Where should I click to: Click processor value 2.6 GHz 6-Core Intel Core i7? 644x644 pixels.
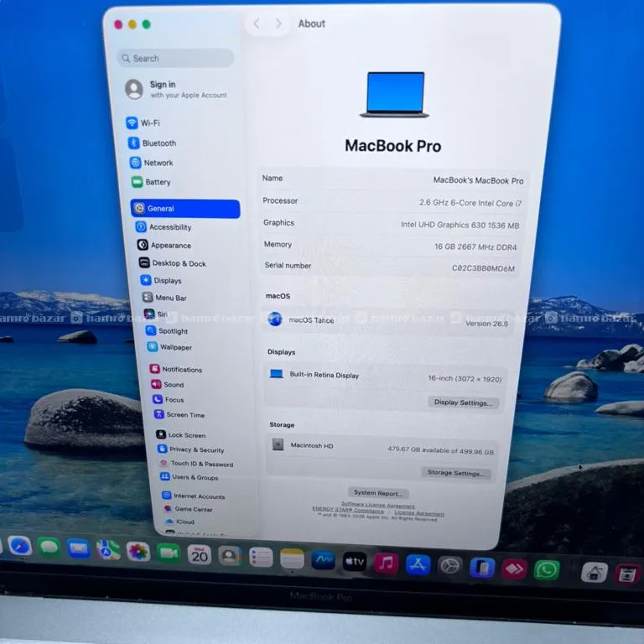[470, 203]
